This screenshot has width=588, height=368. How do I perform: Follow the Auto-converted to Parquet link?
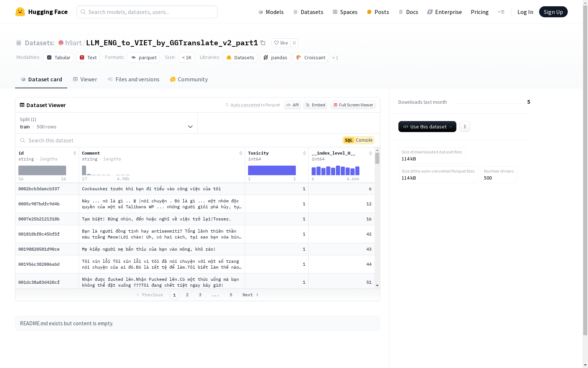(x=245, y=105)
